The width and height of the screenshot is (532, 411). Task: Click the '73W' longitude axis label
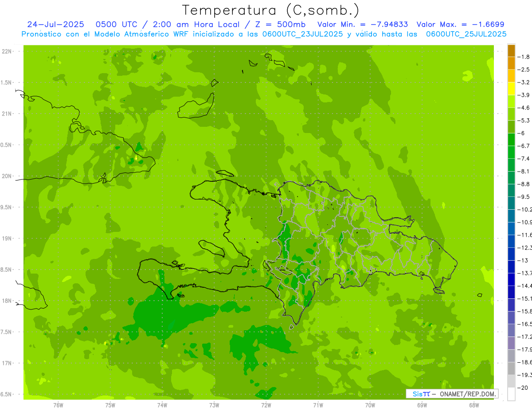pos(214,405)
